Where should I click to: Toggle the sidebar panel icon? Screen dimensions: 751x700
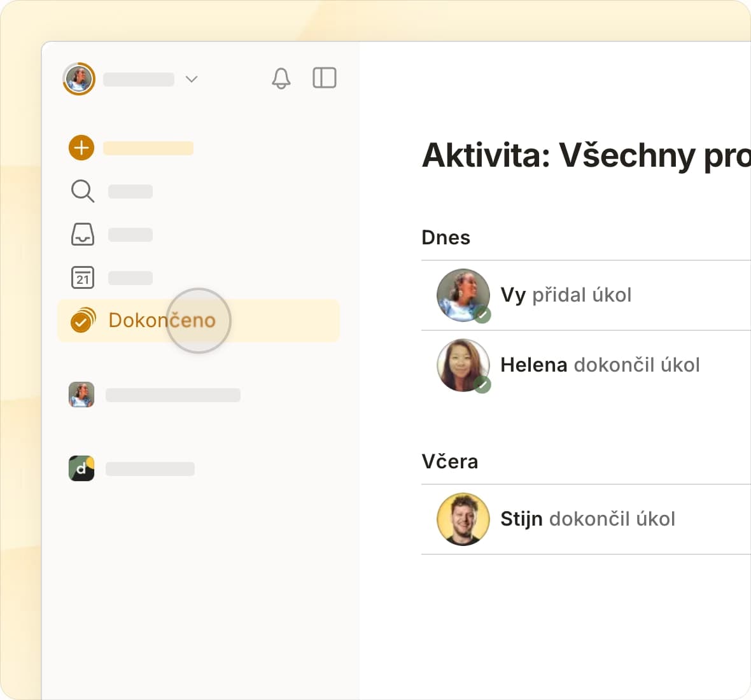pyautogui.click(x=324, y=78)
